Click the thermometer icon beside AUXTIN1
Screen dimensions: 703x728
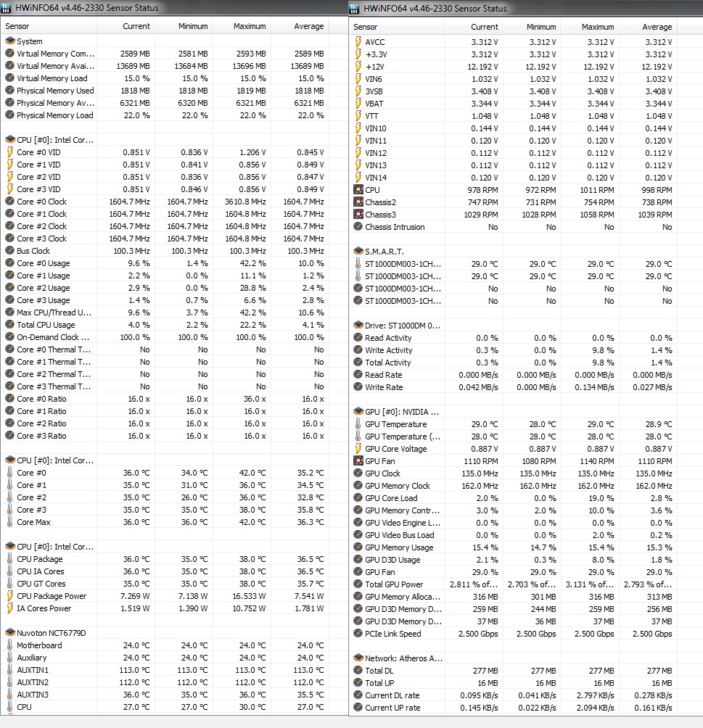pyautogui.click(x=9, y=670)
